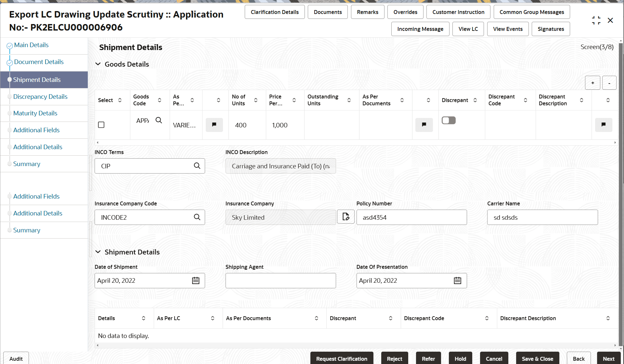Search the Insurance Company Code
Screen dimensions: 624x364
coord(197,217)
